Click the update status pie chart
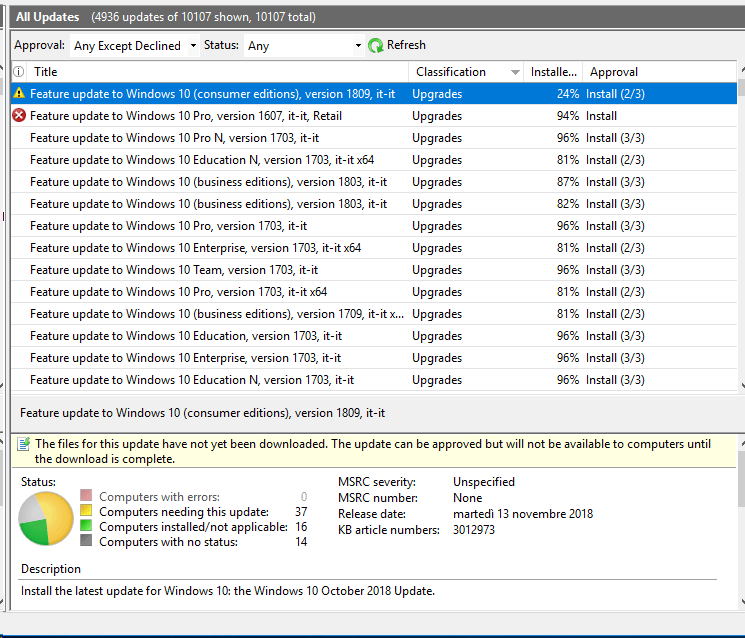 pyautogui.click(x=46, y=518)
